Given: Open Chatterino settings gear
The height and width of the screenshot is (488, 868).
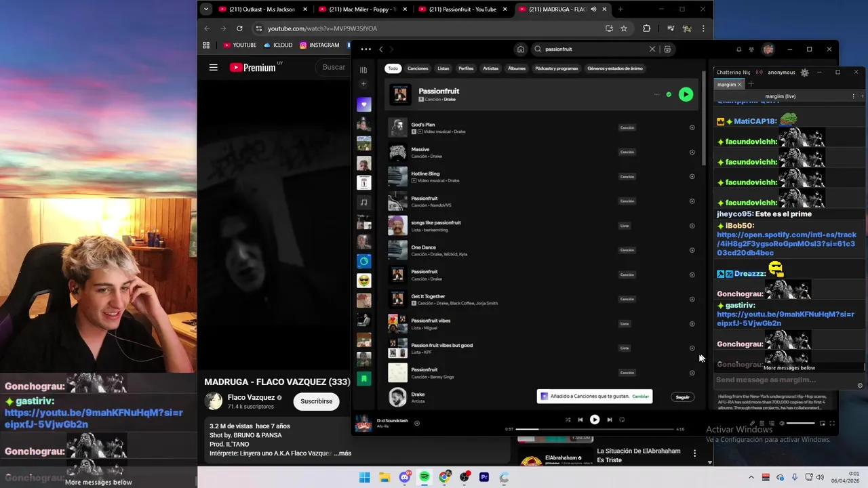Looking at the screenshot, I should click(x=804, y=73).
